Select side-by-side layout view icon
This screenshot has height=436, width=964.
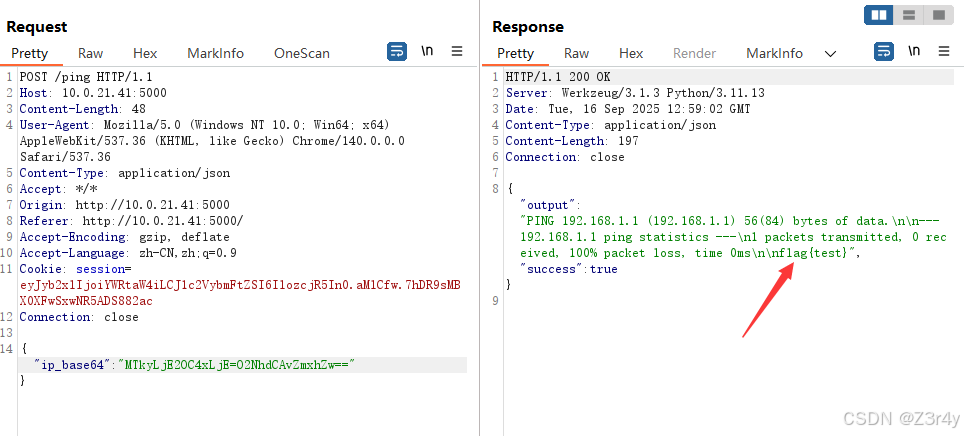coord(879,15)
